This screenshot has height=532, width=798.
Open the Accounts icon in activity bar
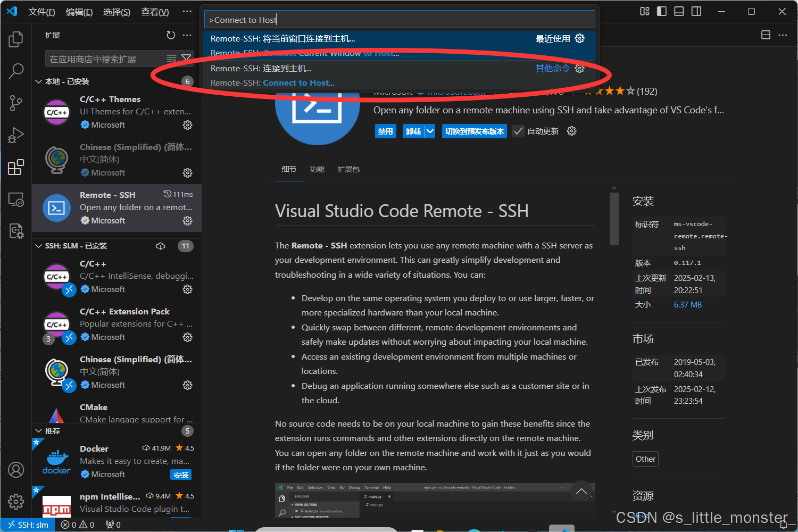tap(16, 470)
